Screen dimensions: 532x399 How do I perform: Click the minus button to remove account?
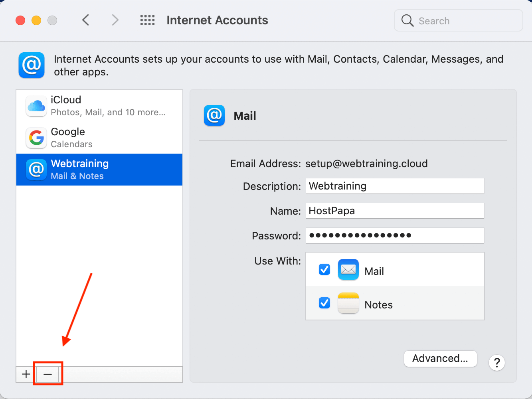point(47,374)
